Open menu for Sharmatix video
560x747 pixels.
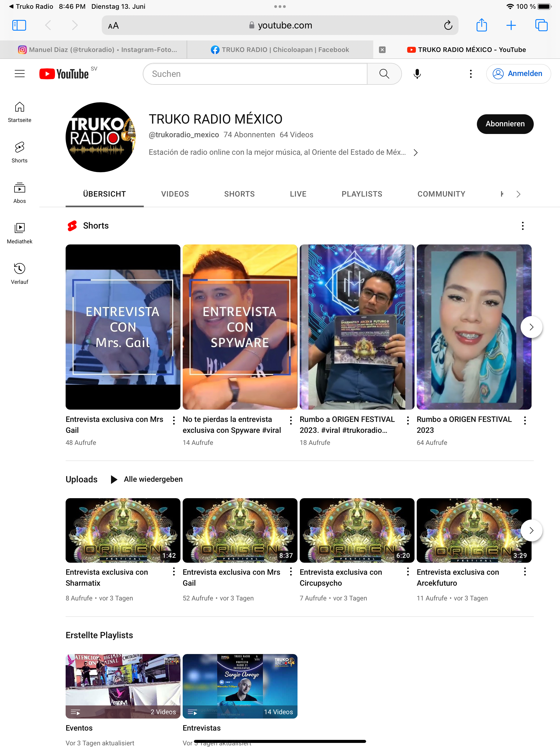coord(174,572)
